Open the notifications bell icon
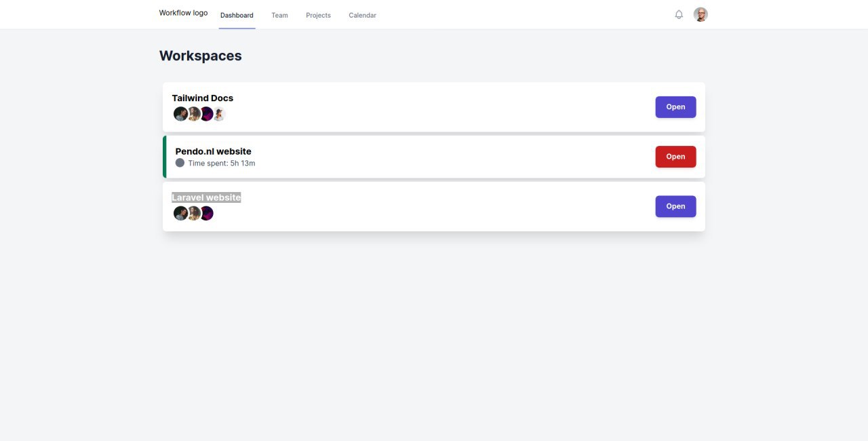Image resolution: width=868 pixels, height=441 pixels. click(x=679, y=14)
